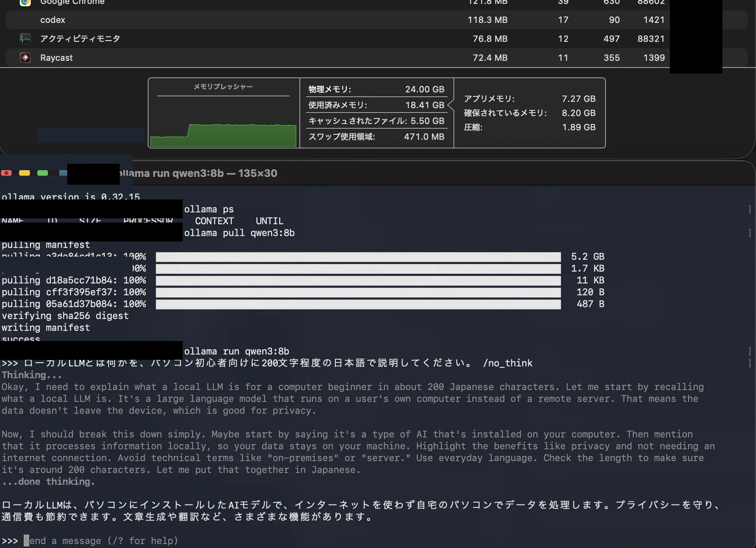Click the 5.2 GB download progress bar
This screenshot has height=548, width=756.
tap(358, 257)
